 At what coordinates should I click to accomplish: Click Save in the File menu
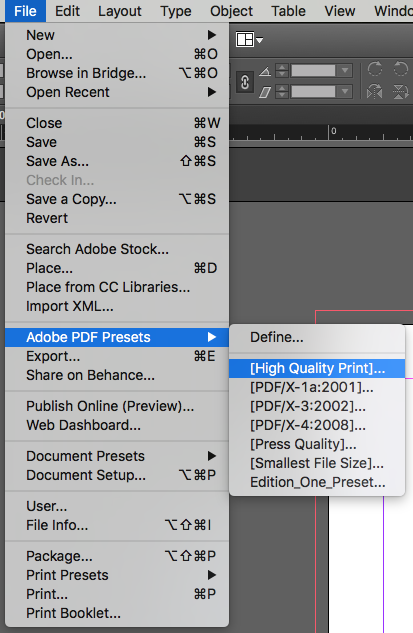117,142
